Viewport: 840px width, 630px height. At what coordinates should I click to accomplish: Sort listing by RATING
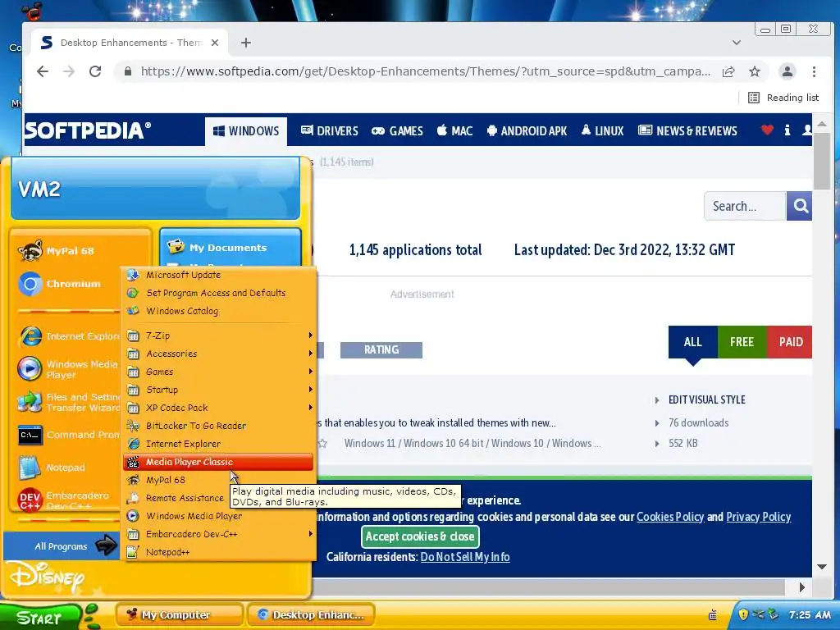pyautogui.click(x=381, y=349)
